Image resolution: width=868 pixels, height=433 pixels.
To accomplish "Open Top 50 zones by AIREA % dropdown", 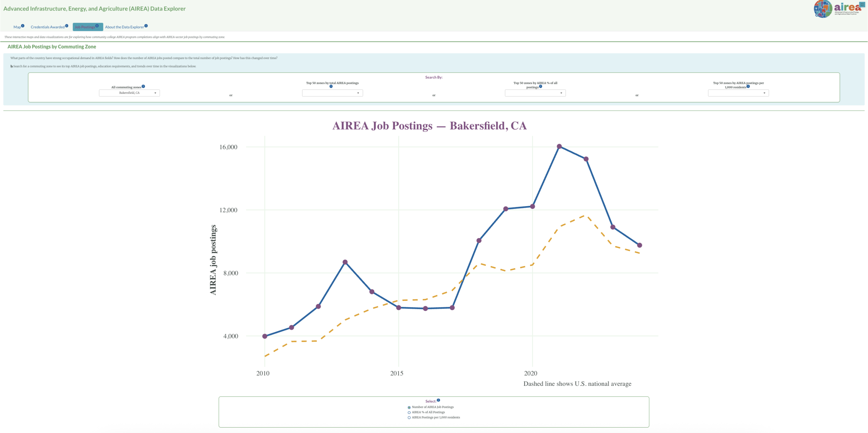I will pyautogui.click(x=535, y=93).
